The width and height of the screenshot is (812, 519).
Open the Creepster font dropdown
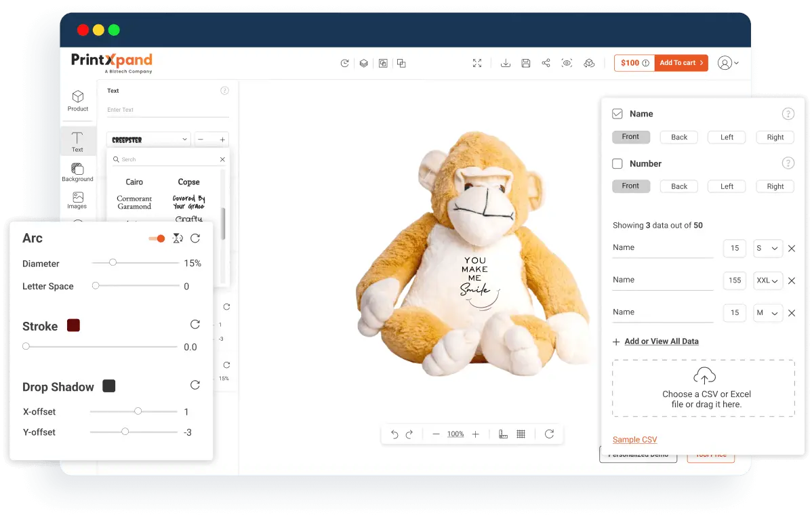click(x=148, y=140)
